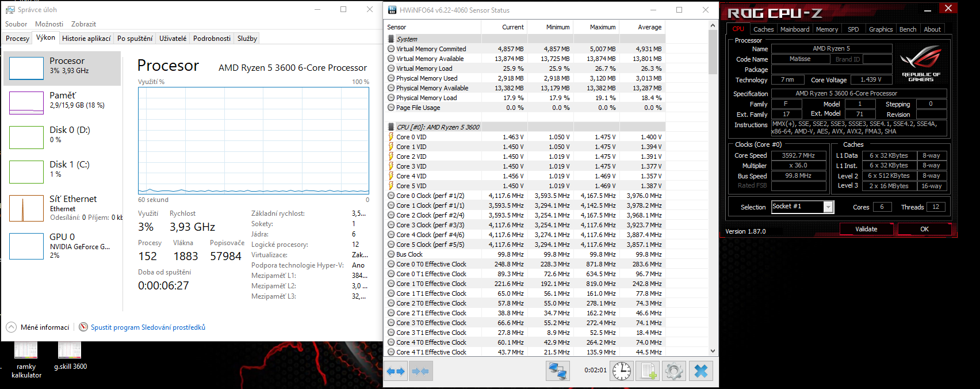Open the Soubor menu
The height and width of the screenshot is (389, 980).
[x=16, y=24]
